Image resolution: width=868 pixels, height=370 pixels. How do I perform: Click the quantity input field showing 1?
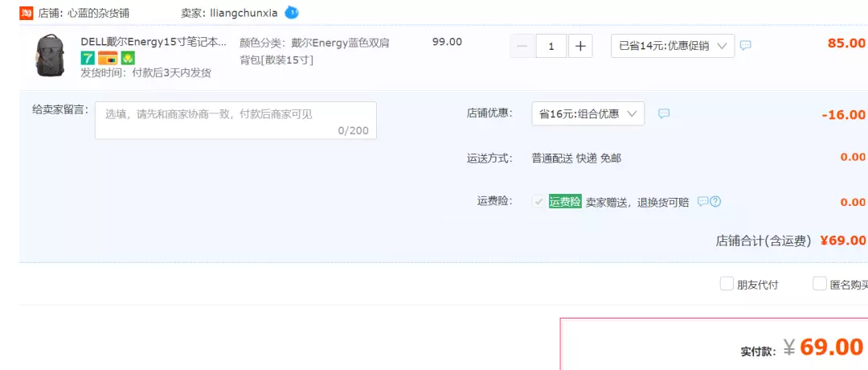point(551,46)
